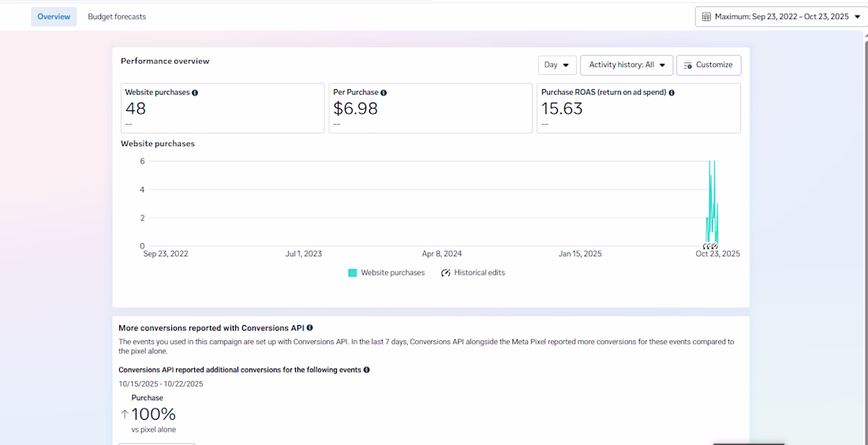Click the calendar icon in date selector
Image resolution: width=868 pixels, height=445 pixels.
[x=706, y=17]
